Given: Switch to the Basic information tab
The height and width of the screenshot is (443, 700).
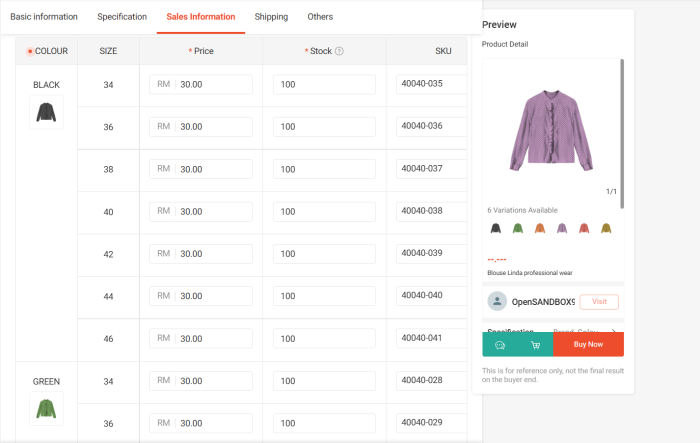Looking at the screenshot, I should (44, 17).
